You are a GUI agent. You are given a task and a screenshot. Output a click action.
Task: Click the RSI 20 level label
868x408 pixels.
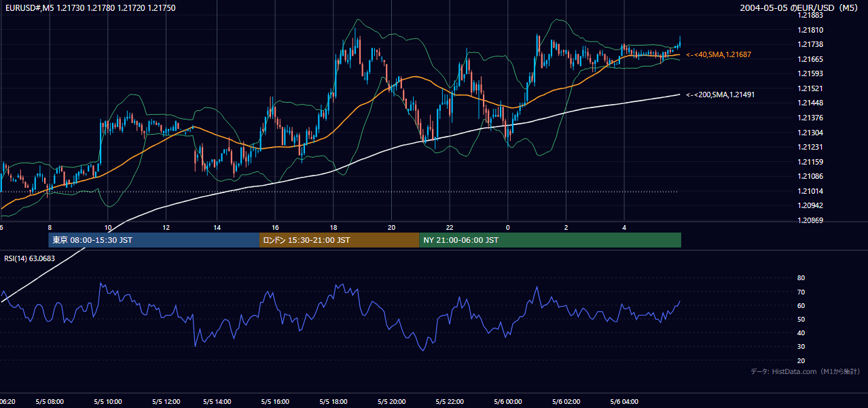click(x=801, y=360)
